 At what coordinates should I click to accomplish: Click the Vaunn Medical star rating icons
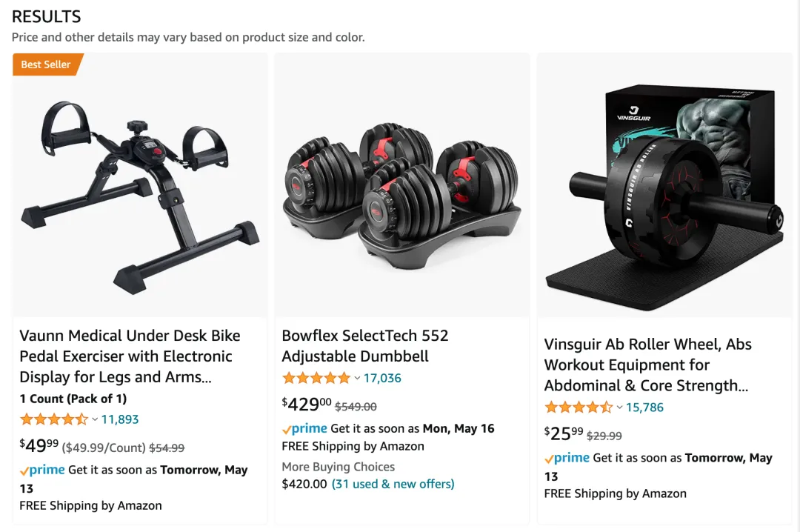[54, 419]
